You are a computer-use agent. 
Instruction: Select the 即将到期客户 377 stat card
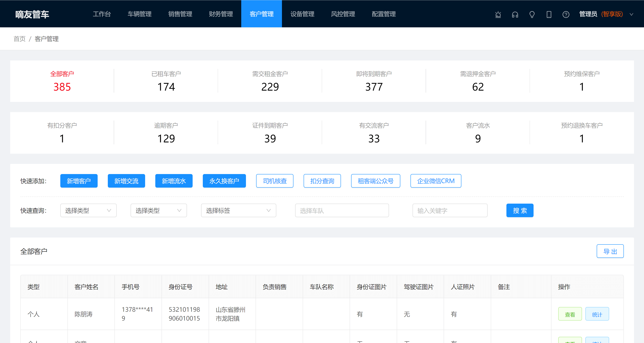(x=374, y=81)
